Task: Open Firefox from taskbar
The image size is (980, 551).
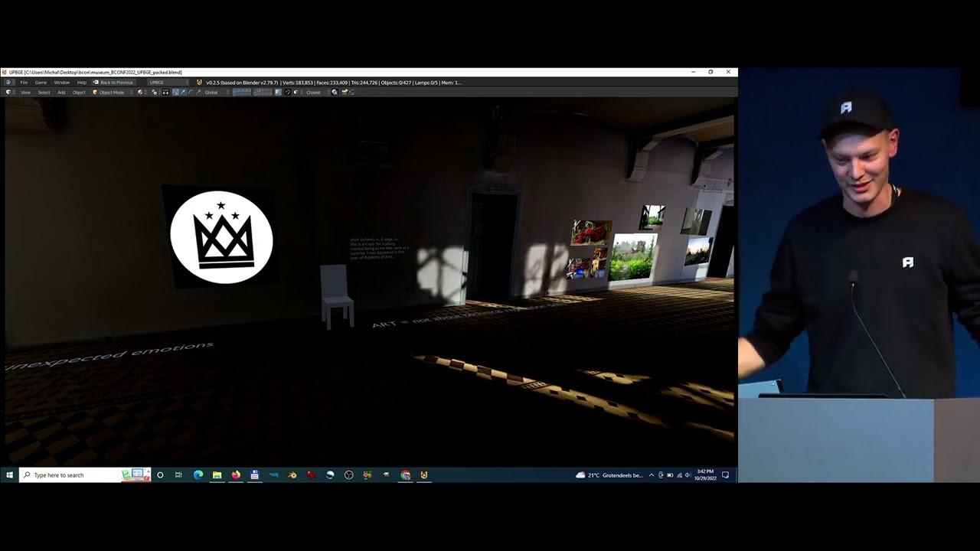Action: (236, 475)
